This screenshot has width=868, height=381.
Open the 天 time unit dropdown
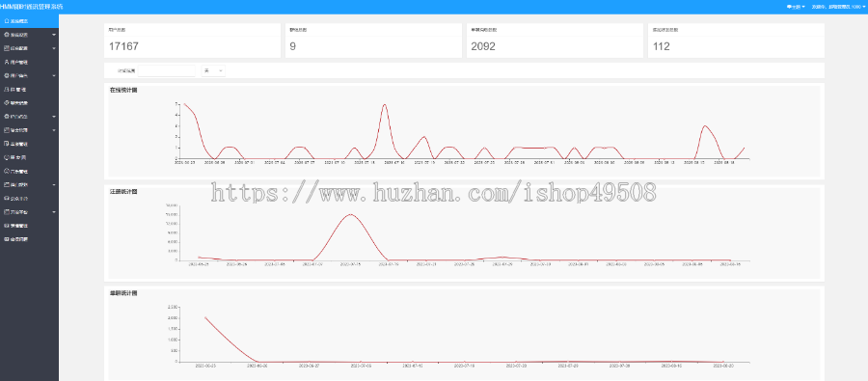[x=213, y=70]
